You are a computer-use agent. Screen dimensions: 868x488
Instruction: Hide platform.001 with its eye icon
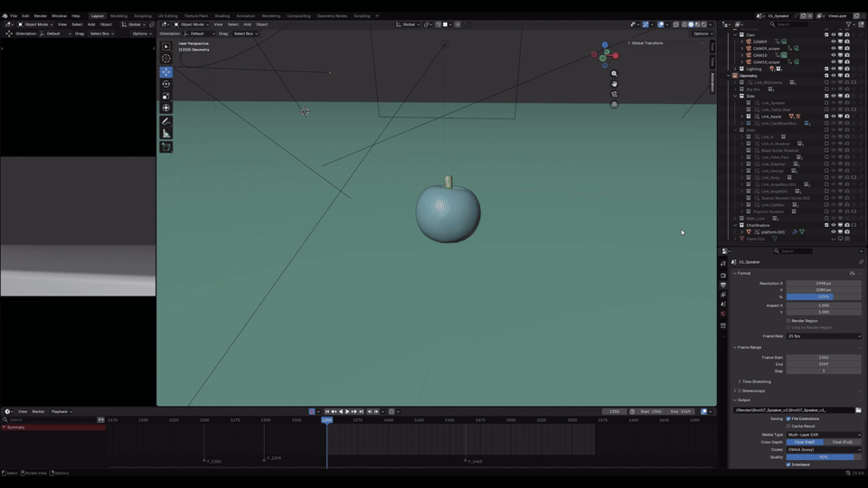click(833, 232)
